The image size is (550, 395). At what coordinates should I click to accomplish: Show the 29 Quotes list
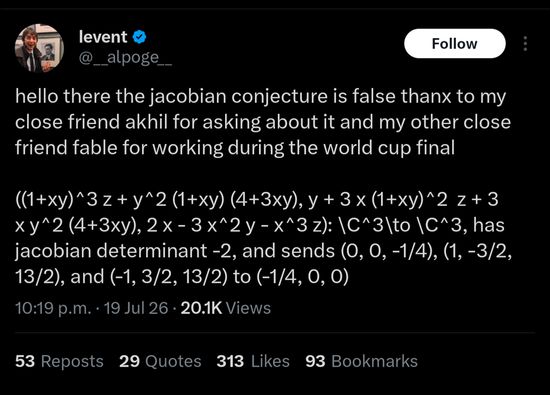160,361
